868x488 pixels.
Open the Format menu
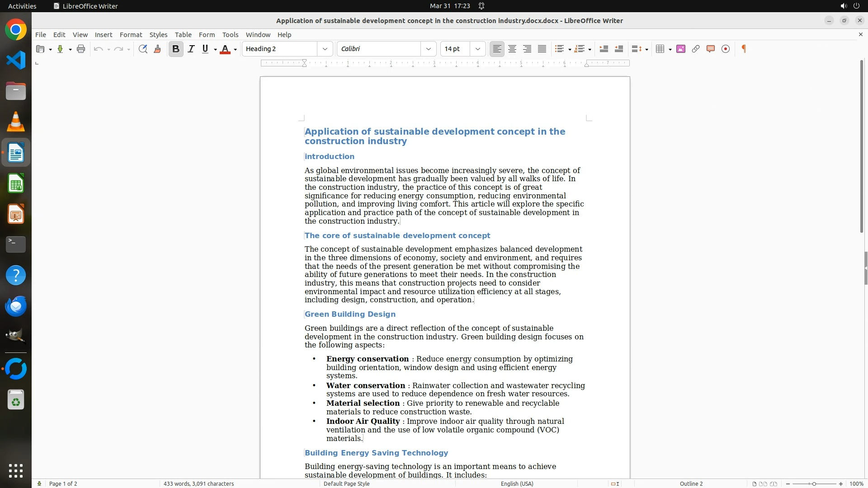tap(131, 34)
